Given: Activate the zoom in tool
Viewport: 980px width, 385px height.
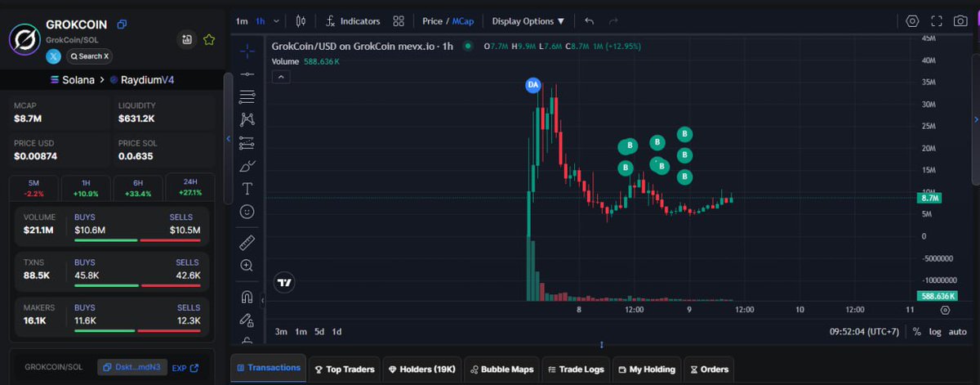Looking at the screenshot, I should (247, 266).
